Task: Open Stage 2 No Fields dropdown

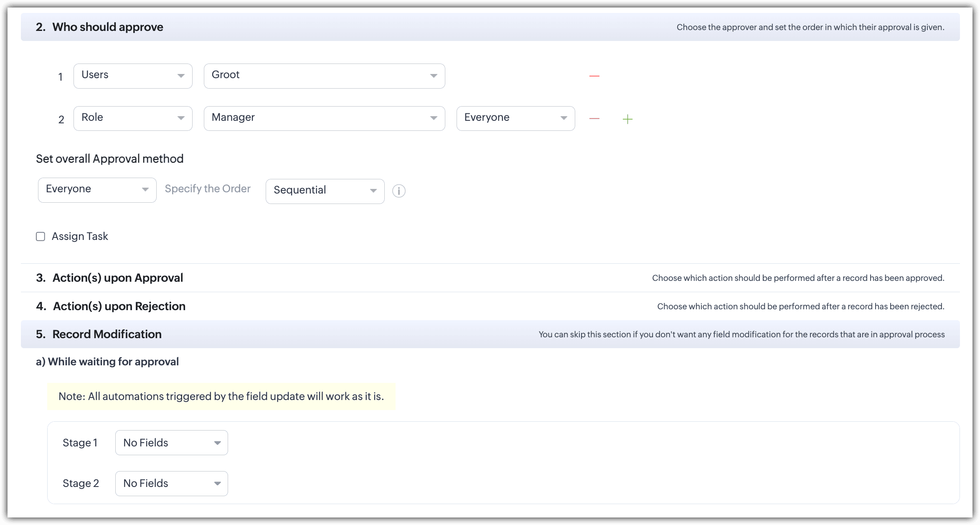Action: coord(171,484)
